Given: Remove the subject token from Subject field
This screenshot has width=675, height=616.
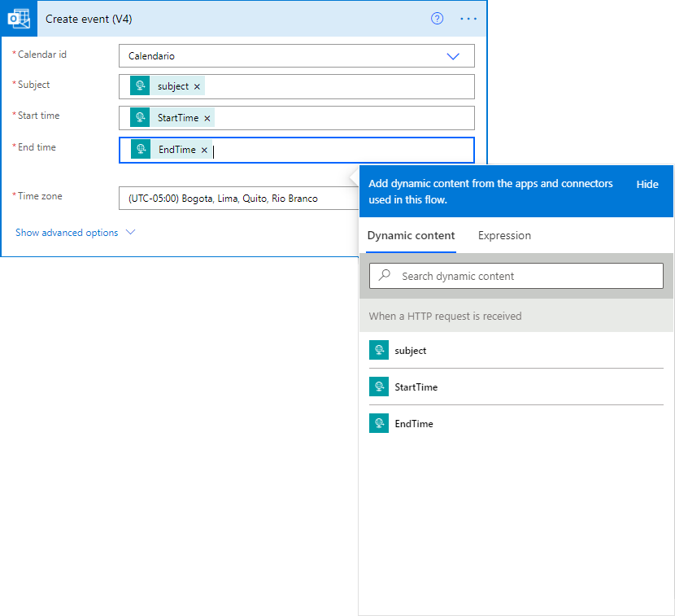Looking at the screenshot, I should point(197,86).
